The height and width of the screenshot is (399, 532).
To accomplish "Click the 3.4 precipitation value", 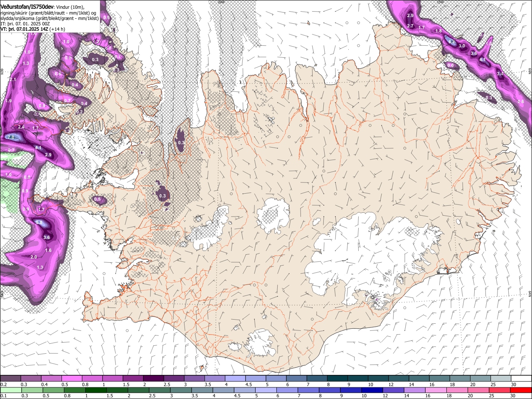I will click(x=500, y=74).
